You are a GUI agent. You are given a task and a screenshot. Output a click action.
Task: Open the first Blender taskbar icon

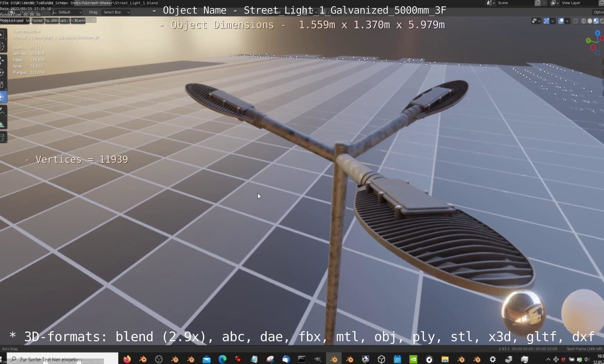tap(143, 359)
